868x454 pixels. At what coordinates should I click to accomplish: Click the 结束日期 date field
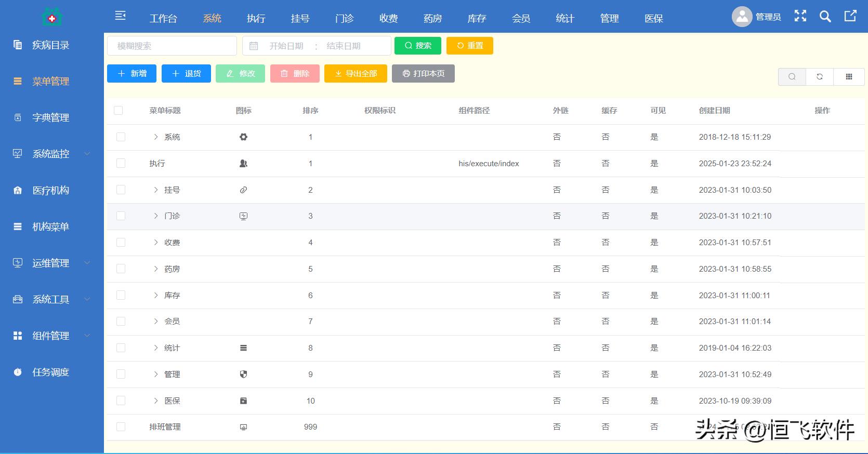[x=344, y=46]
